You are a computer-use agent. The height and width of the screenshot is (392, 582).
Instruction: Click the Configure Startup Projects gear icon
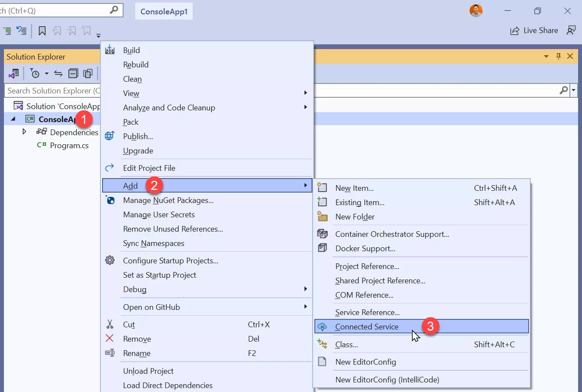[x=110, y=260]
